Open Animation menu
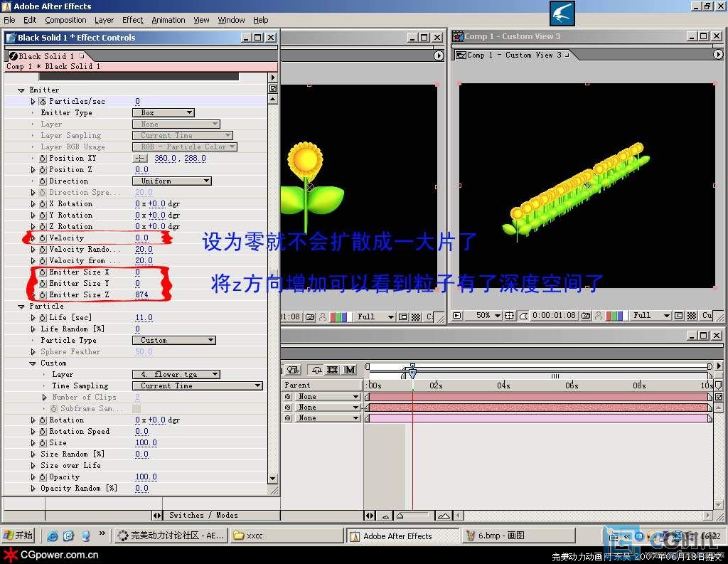This screenshot has height=564, width=728. pos(168,20)
